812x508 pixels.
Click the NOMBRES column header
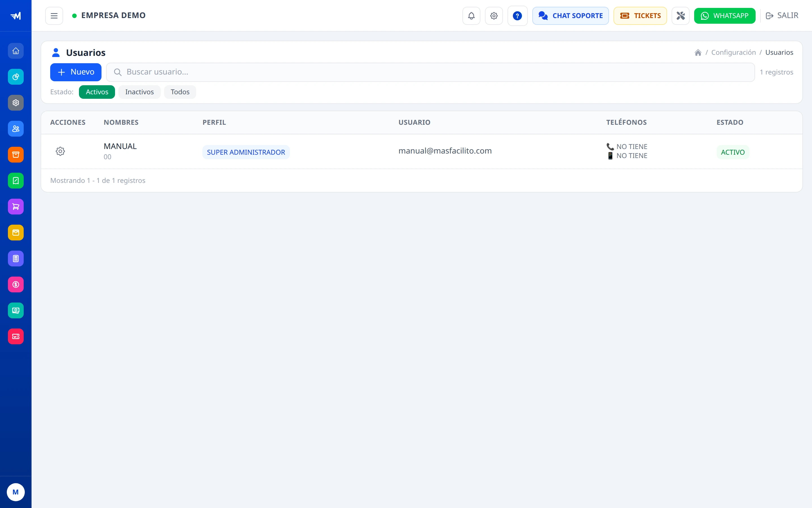click(121, 122)
